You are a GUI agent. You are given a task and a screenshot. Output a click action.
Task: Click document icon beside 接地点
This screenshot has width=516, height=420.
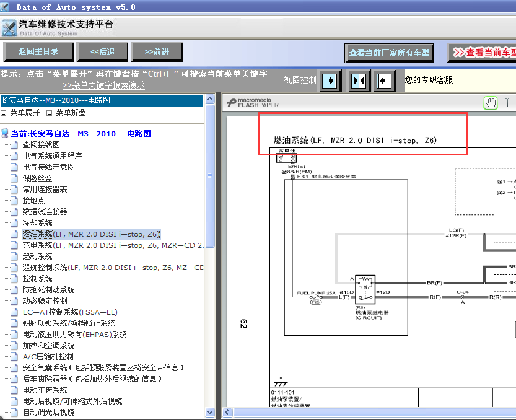click(14, 201)
